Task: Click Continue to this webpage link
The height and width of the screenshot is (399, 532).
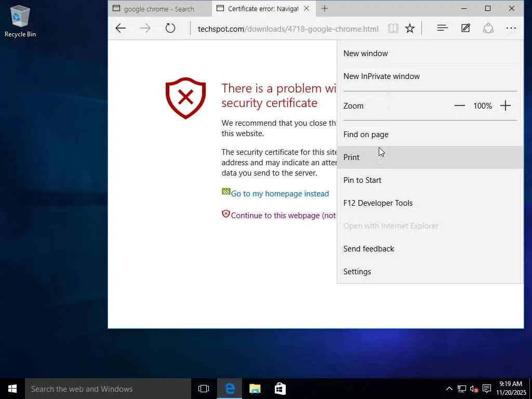Action: 283,216
